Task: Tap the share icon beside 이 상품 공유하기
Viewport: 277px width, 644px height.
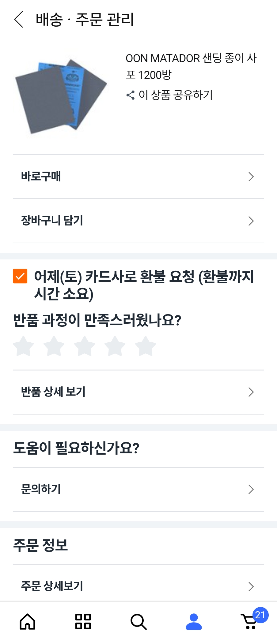Action: 131,95
